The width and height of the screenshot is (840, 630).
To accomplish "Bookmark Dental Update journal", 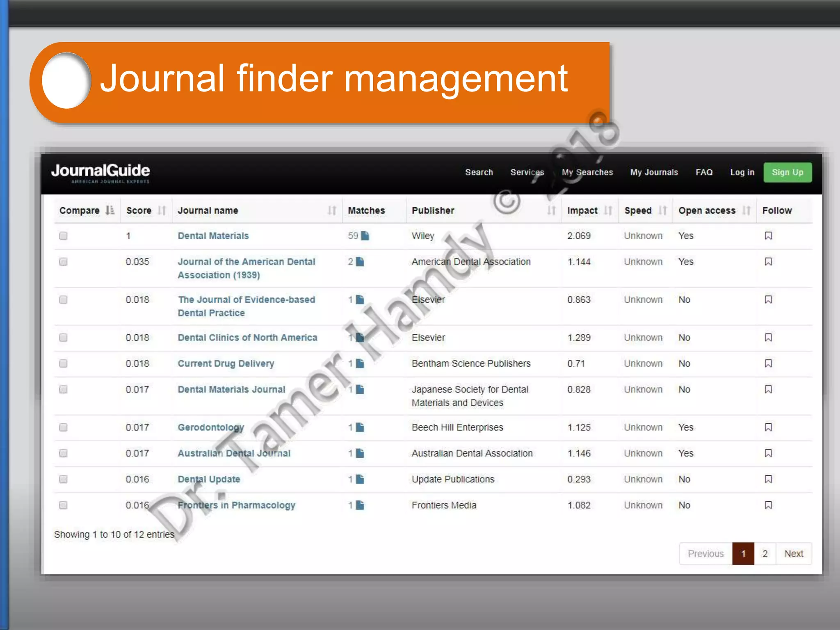I will point(768,479).
